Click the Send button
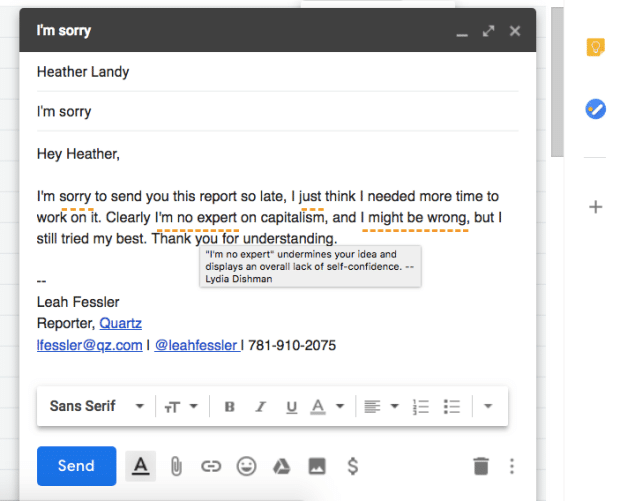Image resolution: width=620 pixels, height=501 pixels. pos(76,466)
